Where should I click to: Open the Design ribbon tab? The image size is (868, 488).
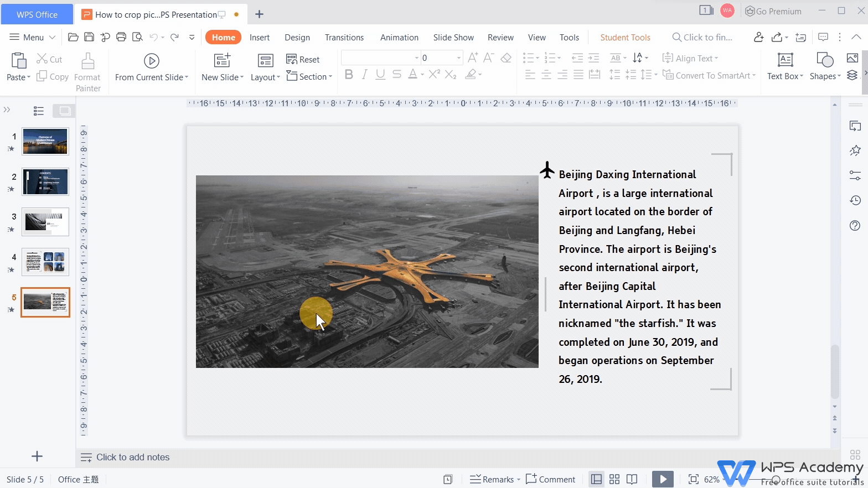coord(297,37)
